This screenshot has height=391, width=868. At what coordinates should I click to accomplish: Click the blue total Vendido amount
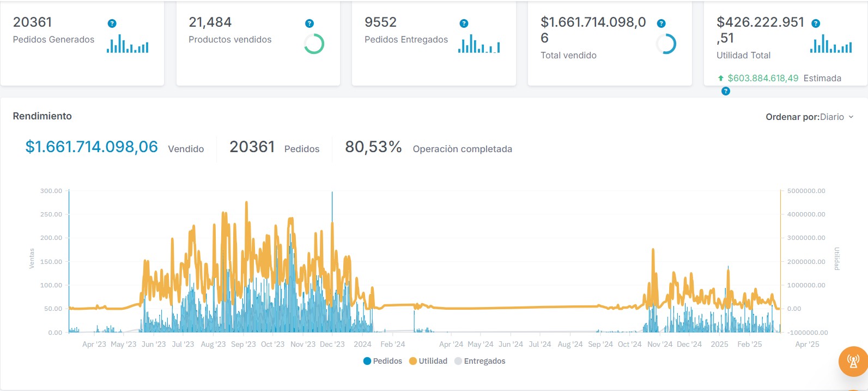(x=92, y=147)
